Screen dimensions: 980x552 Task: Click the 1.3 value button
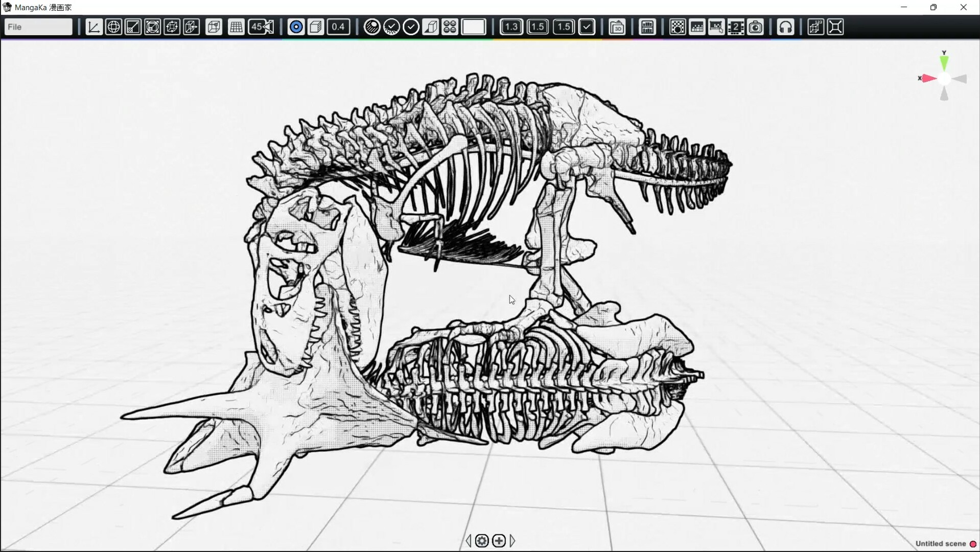pyautogui.click(x=511, y=27)
